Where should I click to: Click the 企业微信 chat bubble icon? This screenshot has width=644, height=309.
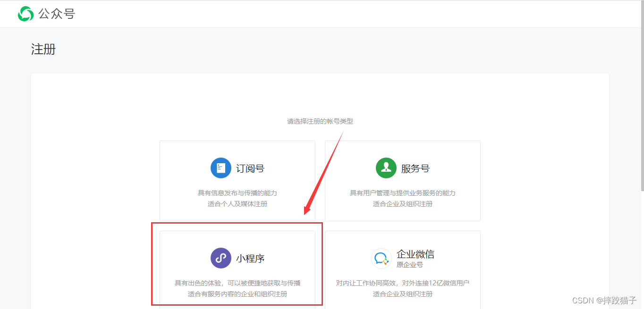pos(381,258)
